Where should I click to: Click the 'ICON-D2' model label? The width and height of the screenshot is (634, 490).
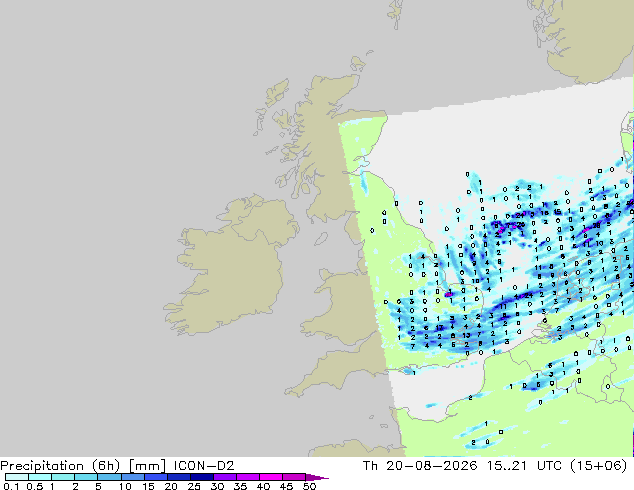click(204, 465)
